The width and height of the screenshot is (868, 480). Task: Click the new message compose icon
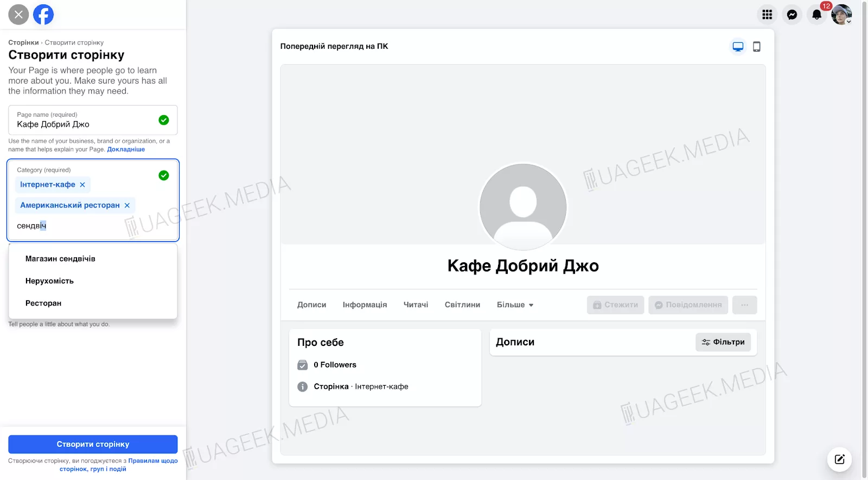(x=839, y=459)
